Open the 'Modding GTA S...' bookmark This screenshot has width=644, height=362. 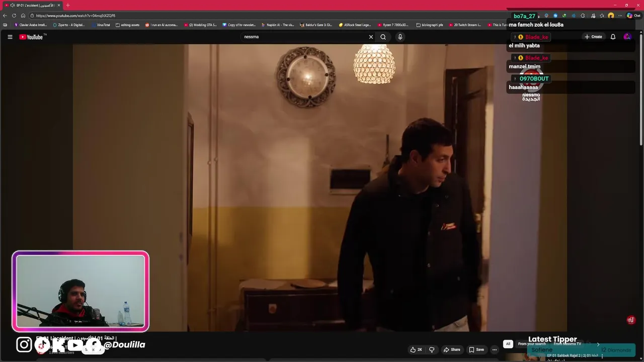(x=200, y=25)
